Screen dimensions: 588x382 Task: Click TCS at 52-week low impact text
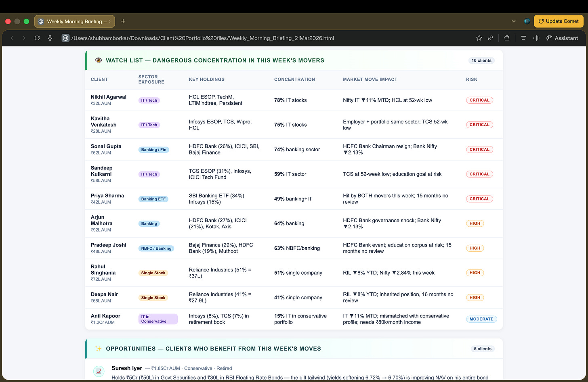pyautogui.click(x=392, y=174)
